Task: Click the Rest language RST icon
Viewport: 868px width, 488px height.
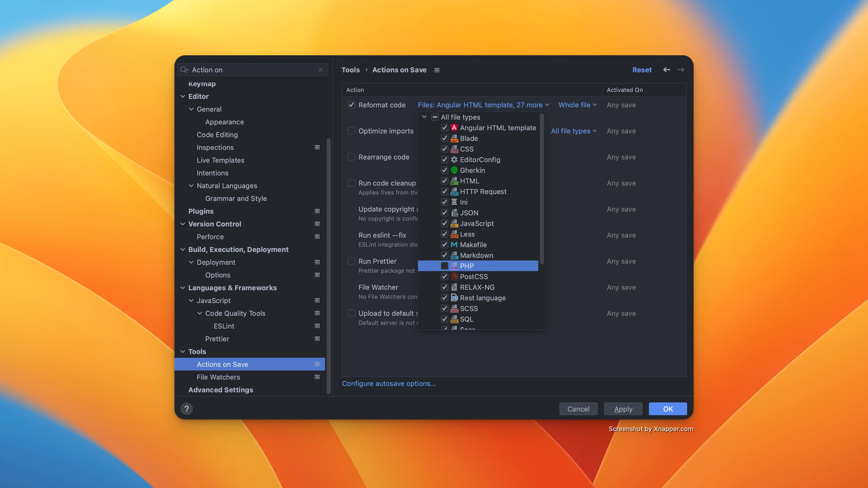Action: 454,298
